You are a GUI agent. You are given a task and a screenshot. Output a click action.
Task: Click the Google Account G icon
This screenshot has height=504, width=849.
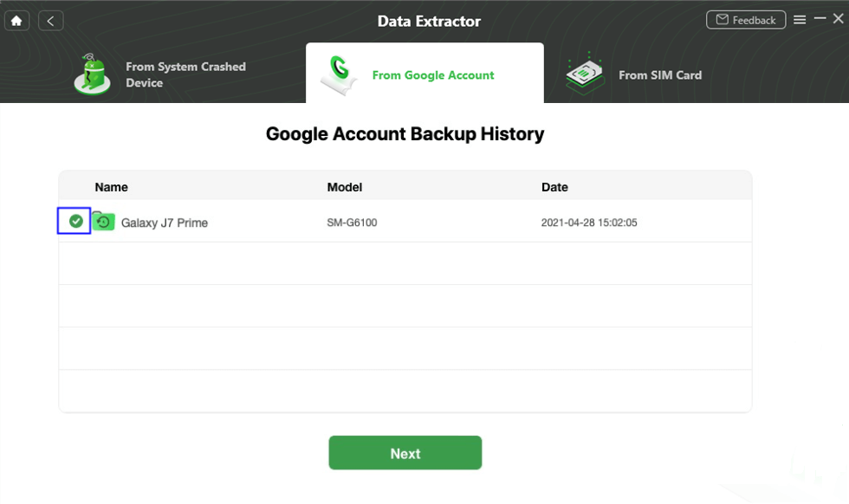pyautogui.click(x=339, y=75)
